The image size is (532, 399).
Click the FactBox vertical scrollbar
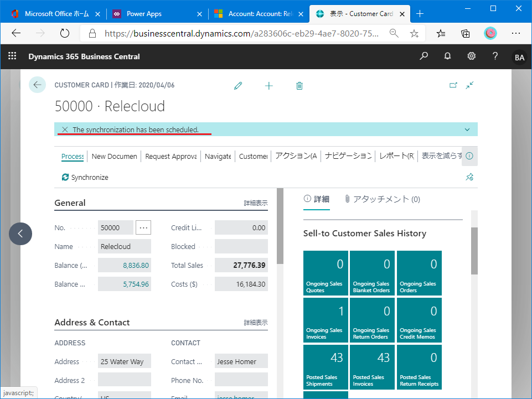tap(474, 249)
